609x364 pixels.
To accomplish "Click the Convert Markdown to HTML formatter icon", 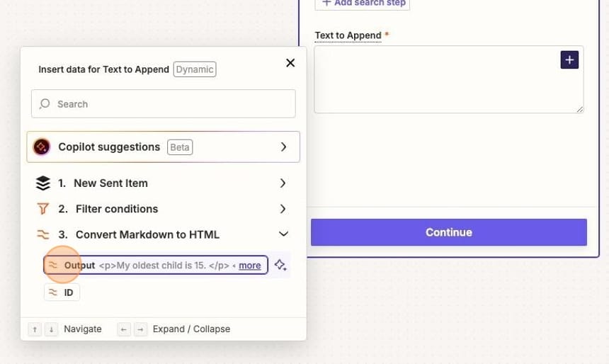I will (43, 234).
